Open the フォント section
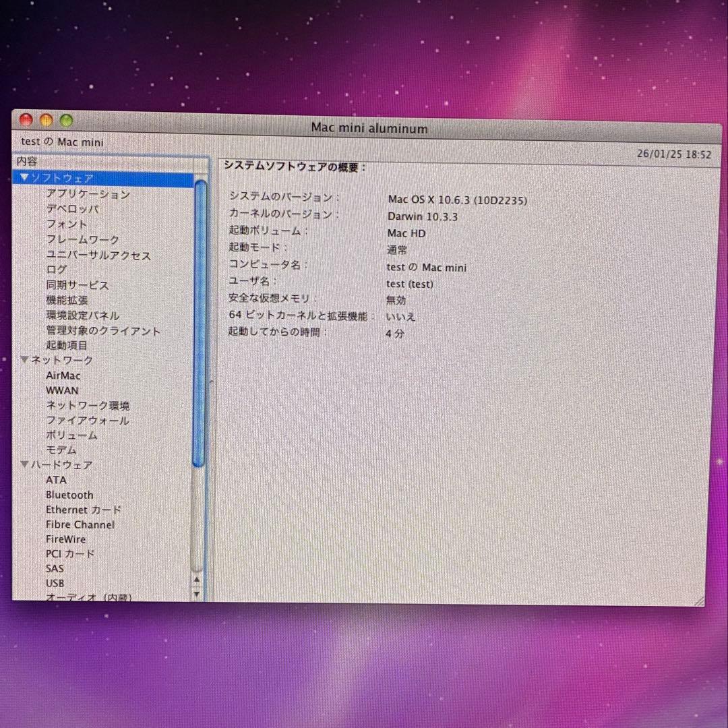The height and width of the screenshot is (728, 728). pos(67,224)
